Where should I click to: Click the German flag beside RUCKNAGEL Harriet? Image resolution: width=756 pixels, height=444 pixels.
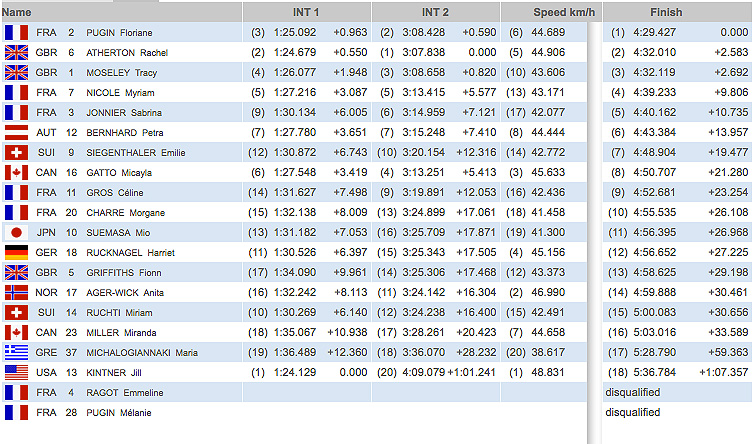coord(16,252)
